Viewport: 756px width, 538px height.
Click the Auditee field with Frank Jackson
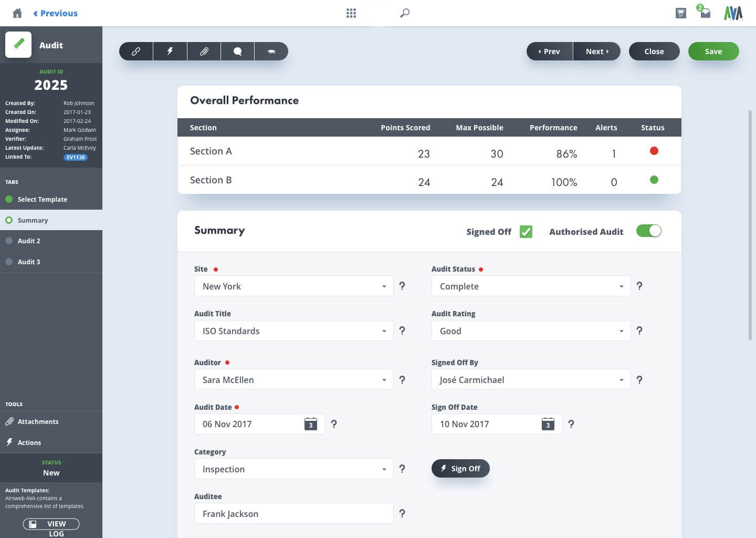click(x=294, y=514)
